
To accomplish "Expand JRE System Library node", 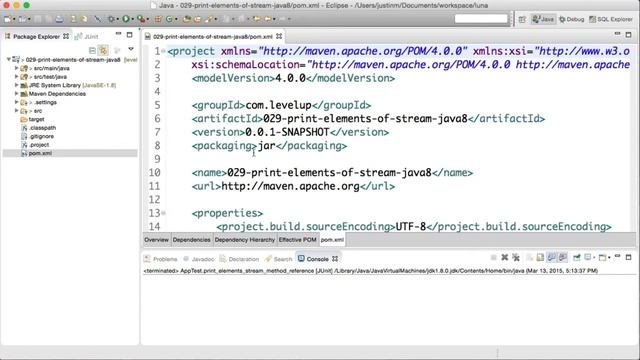I will [x=16, y=85].
